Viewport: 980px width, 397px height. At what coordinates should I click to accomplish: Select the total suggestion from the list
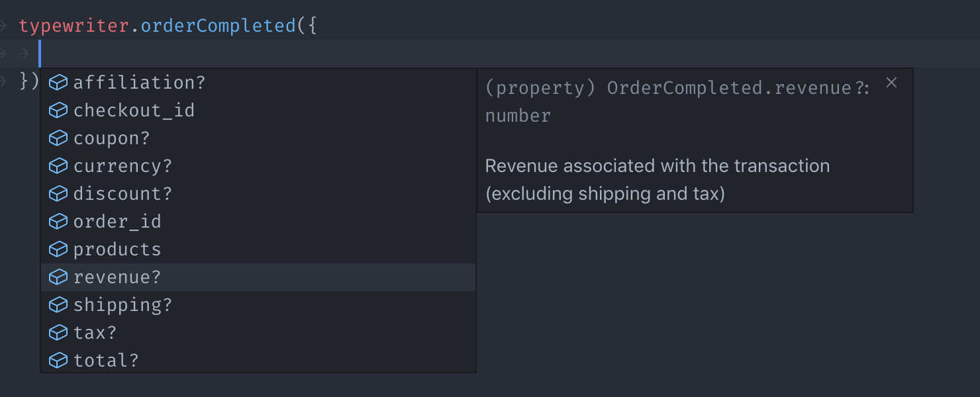click(107, 360)
